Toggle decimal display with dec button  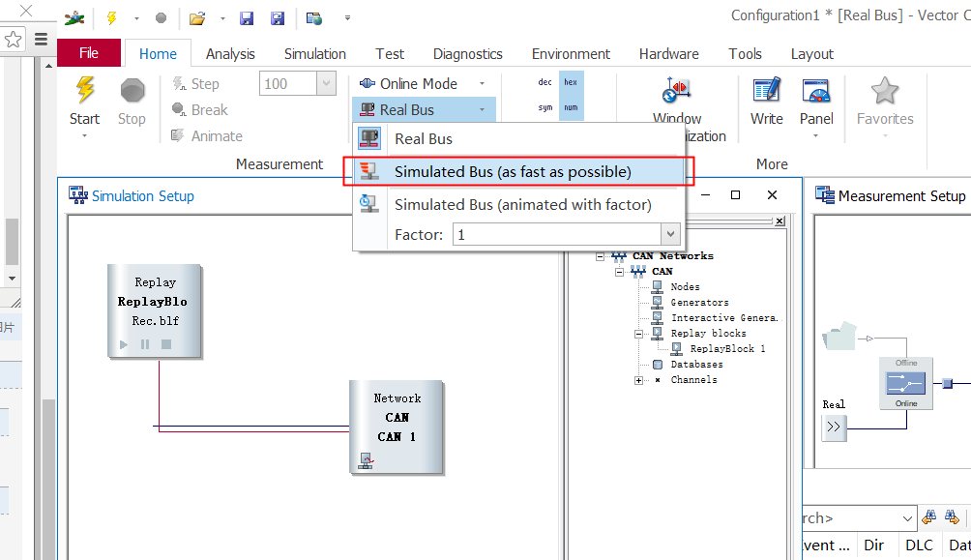pos(544,82)
